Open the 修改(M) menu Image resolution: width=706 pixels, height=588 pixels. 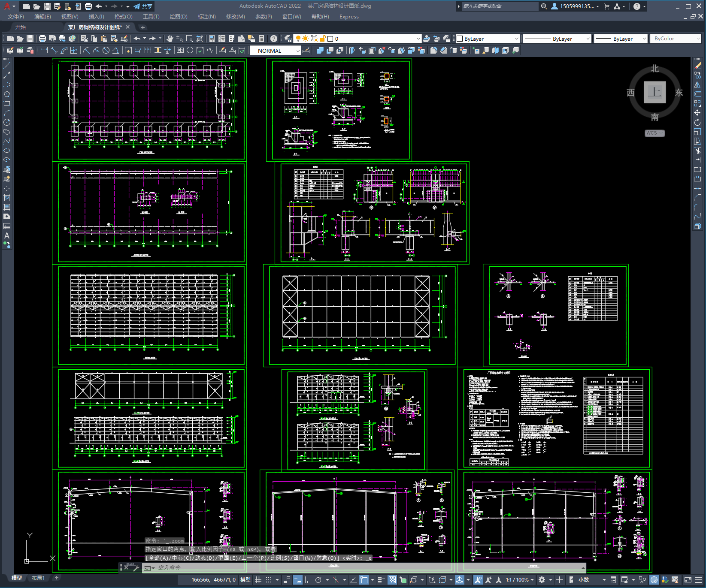coord(235,17)
